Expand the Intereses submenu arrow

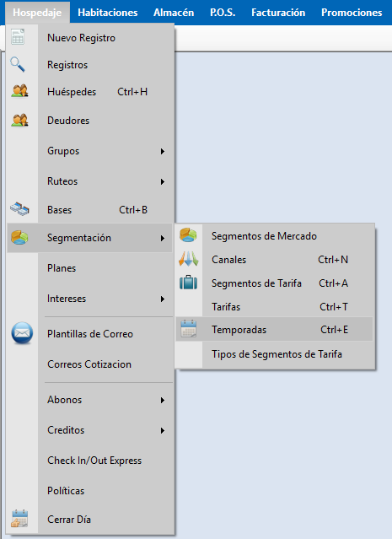pyautogui.click(x=163, y=299)
